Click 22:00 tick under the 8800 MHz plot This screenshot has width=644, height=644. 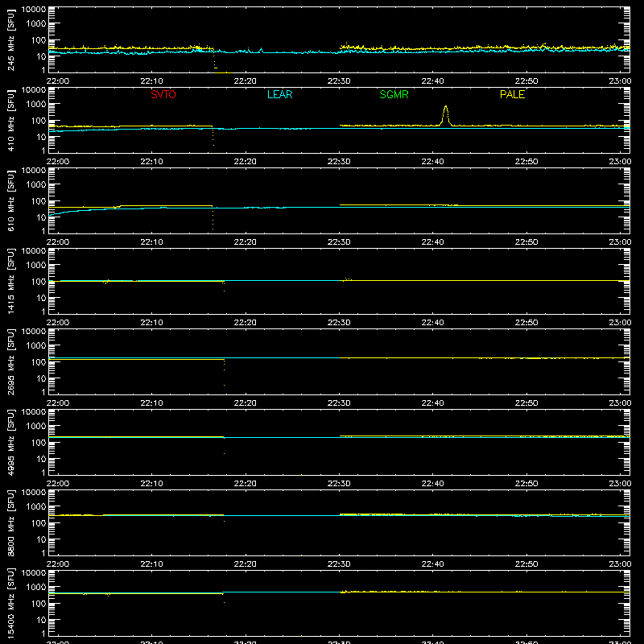pyautogui.click(x=58, y=564)
